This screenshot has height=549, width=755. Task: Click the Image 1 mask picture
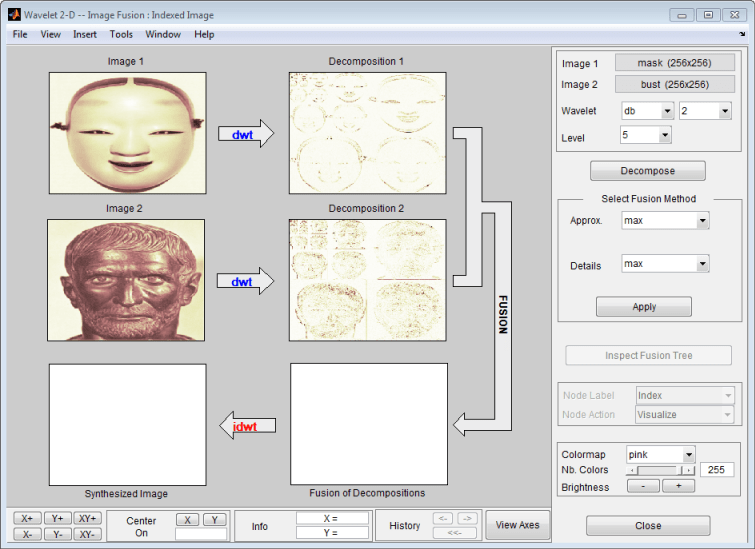(x=128, y=133)
